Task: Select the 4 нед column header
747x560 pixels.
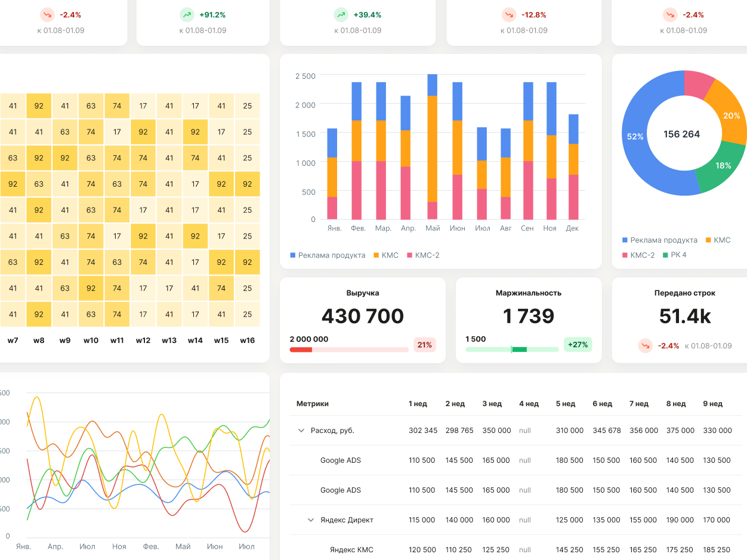Action: (x=529, y=404)
